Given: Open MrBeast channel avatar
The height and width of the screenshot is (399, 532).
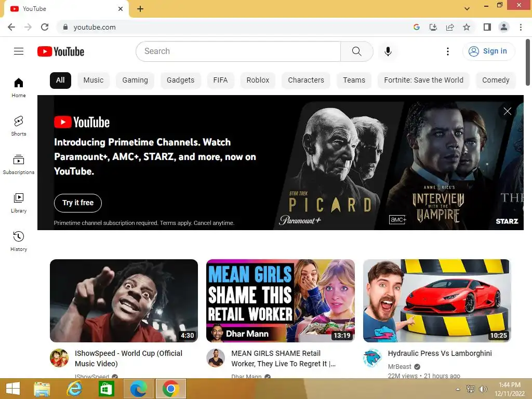Looking at the screenshot, I should pos(372,358).
